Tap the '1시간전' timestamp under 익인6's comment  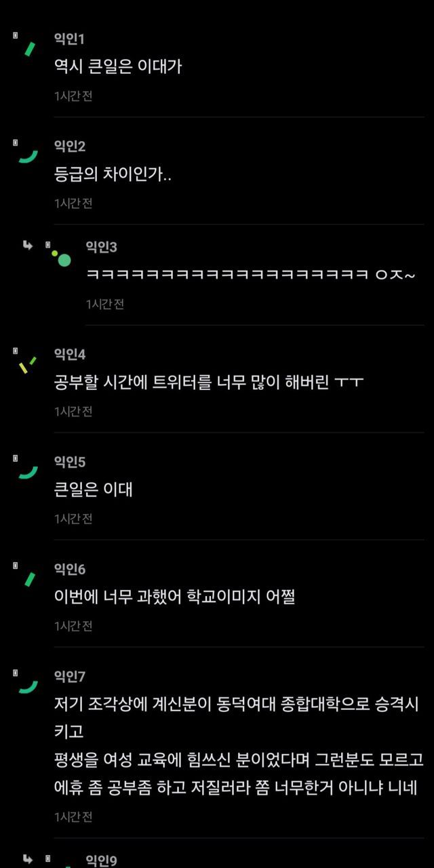tap(73, 626)
